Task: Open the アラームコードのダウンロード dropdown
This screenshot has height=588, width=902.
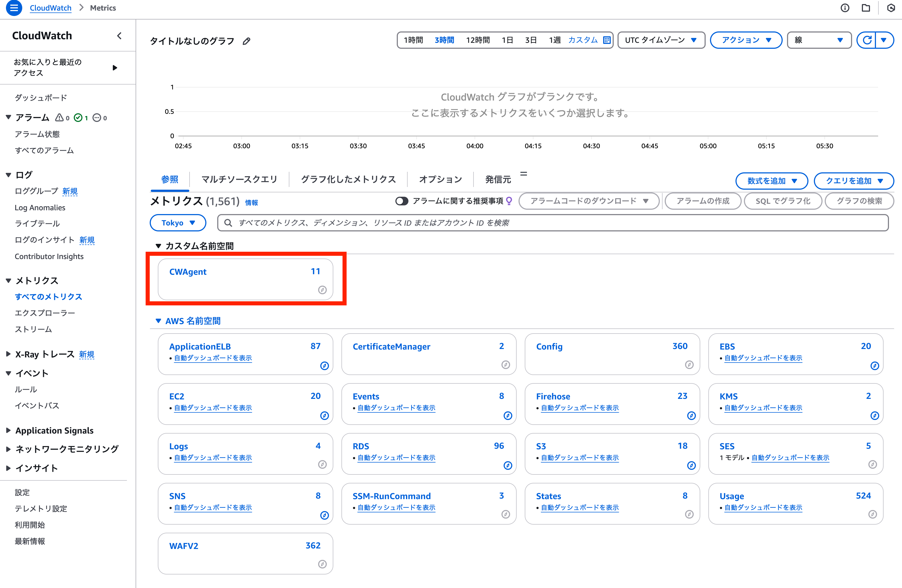Action: click(589, 201)
